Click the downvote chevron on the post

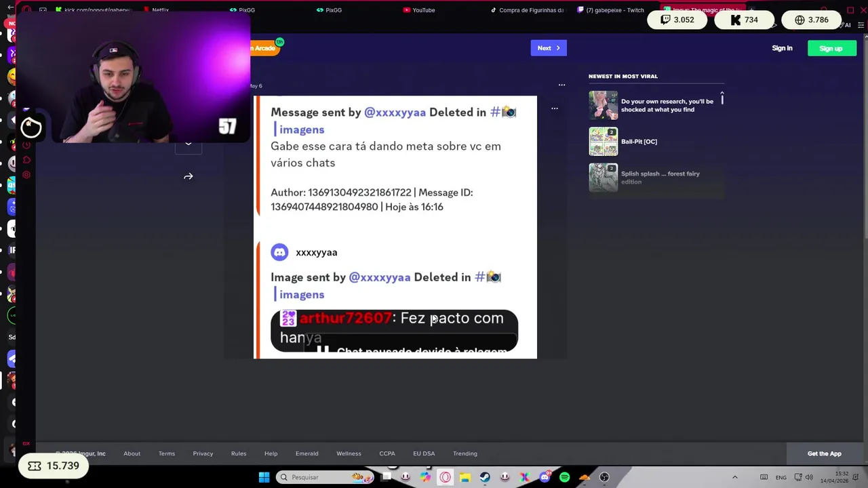tap(189, 144)
